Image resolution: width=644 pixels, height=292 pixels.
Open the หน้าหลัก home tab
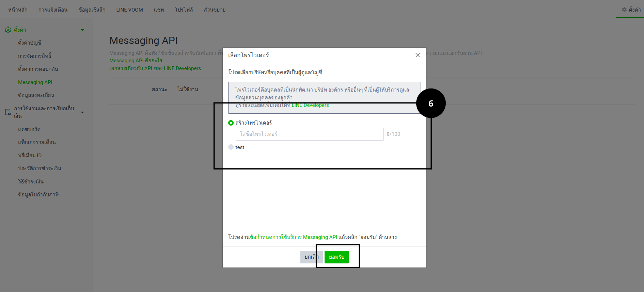[x=18, y=10]
